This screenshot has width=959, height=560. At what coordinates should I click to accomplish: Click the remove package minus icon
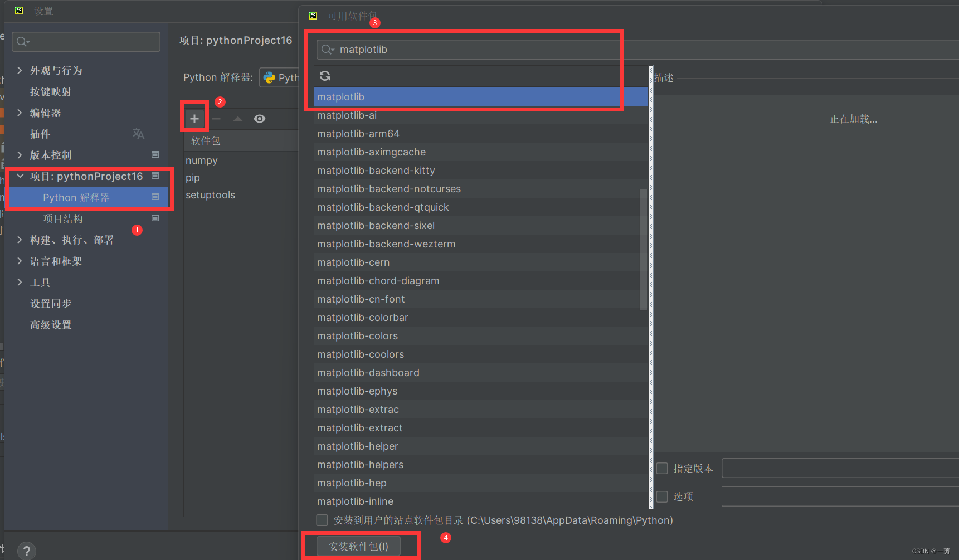click(216, 118)
